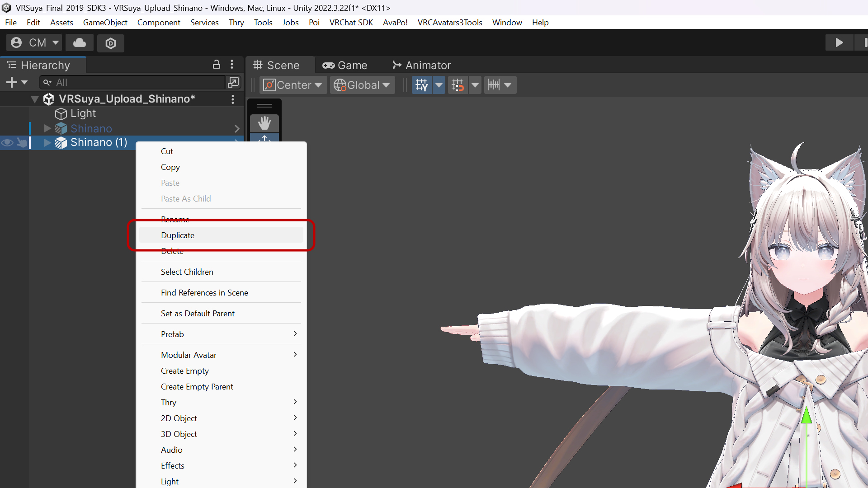
Task: Open the Window menu
Action: pos(507,23)
